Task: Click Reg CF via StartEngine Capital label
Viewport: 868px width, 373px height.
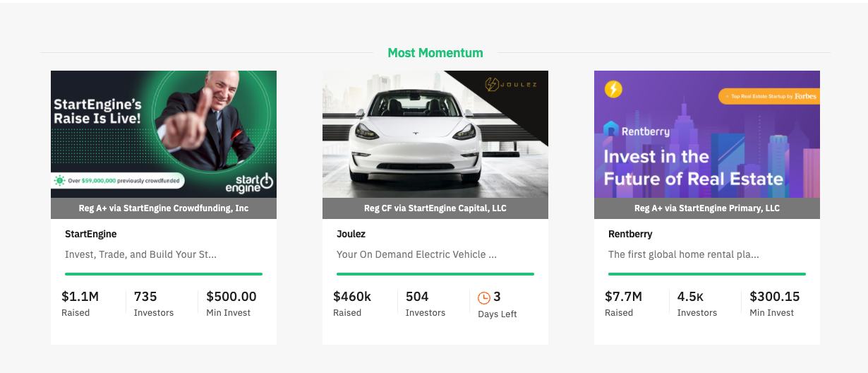Action: click(x=435, y=208)
